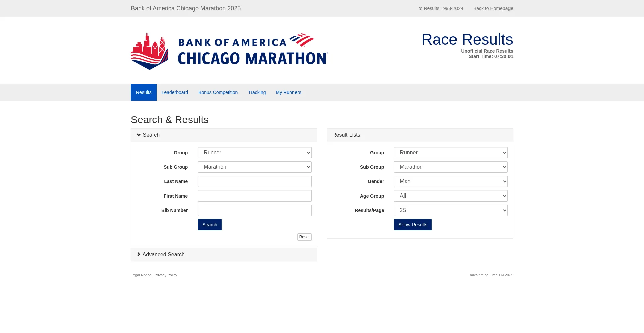Image resolution: width=644 pixels, height=333 pixels.
Task: Open the Bonus Competition tab
Action: click(218, 92)
